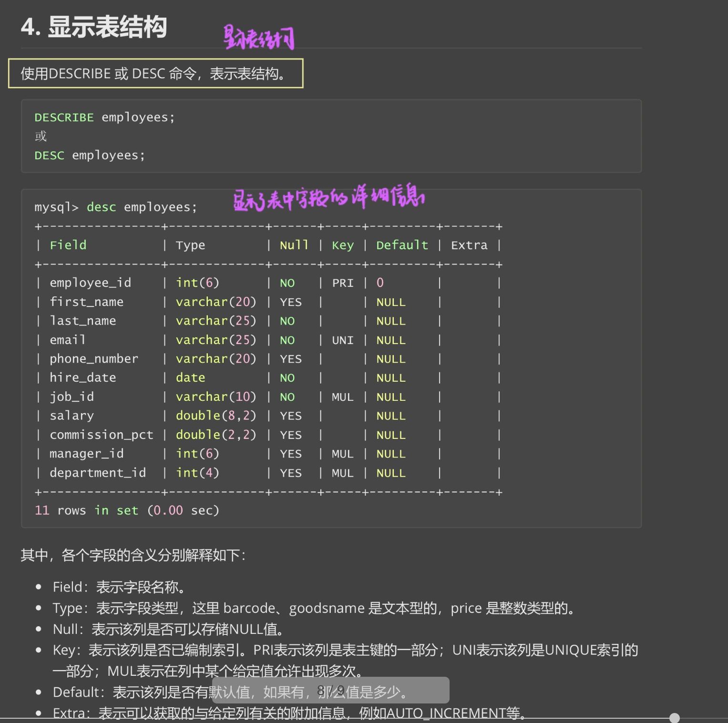Screen dimensions: 728x723
Task: Click the 'employee_id' field cell
Action: (90, 283)
